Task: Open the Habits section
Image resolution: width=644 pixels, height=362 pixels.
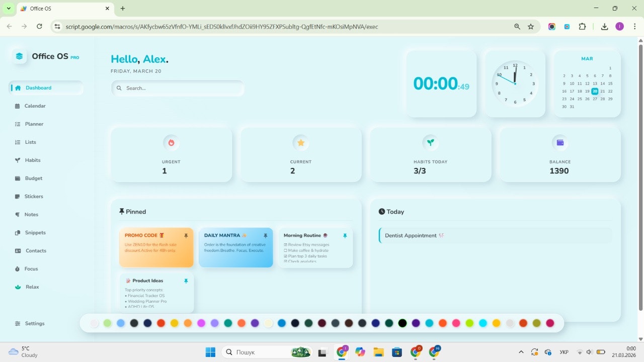Action: (33, 160)
